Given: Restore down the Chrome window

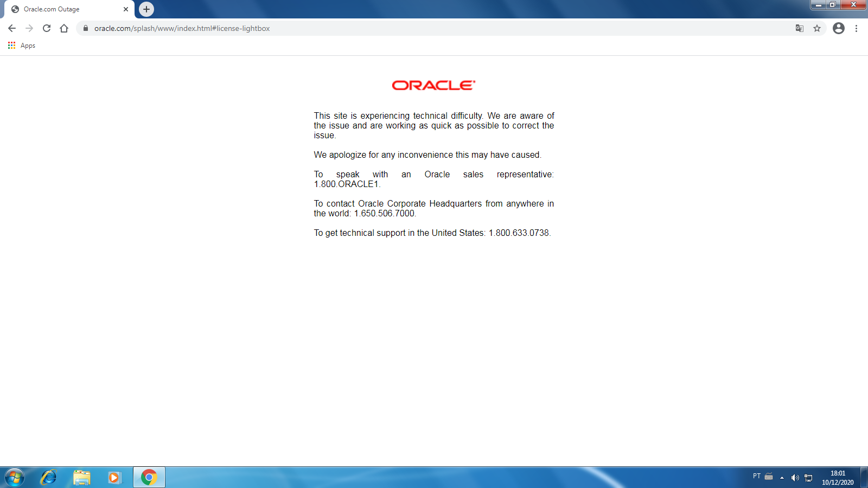Looking at the screenshot, I should click(x=833, y=5).
